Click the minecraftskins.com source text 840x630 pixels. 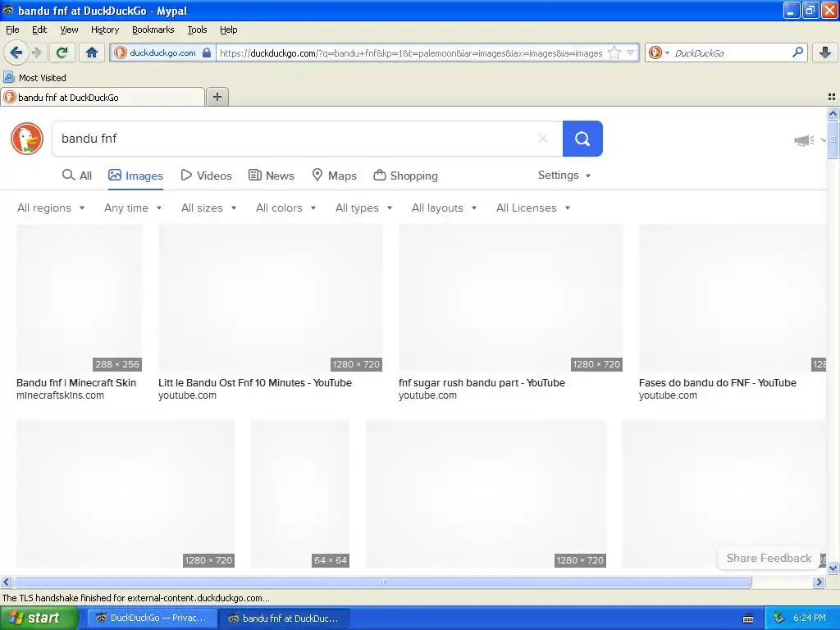pyautogui.click(x=60, y=395)
